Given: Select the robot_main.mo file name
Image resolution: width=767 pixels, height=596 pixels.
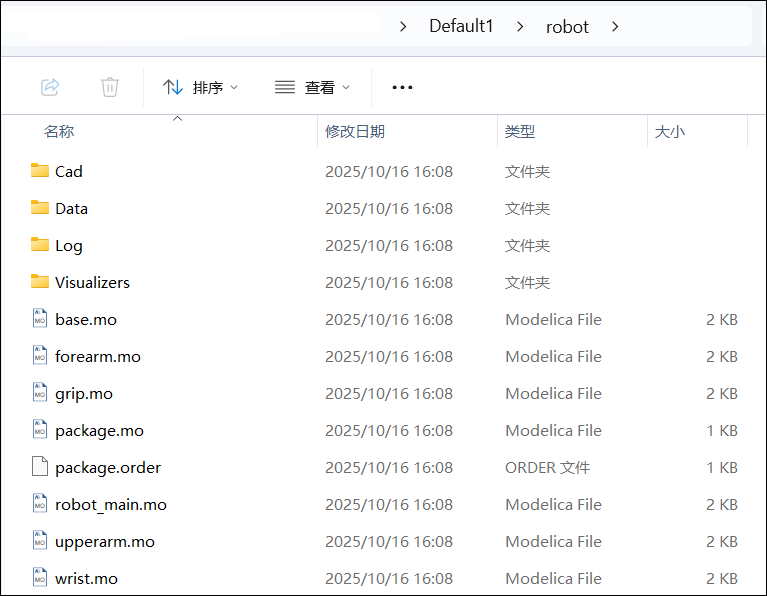Looking at the screenshot, I should 111,504.
